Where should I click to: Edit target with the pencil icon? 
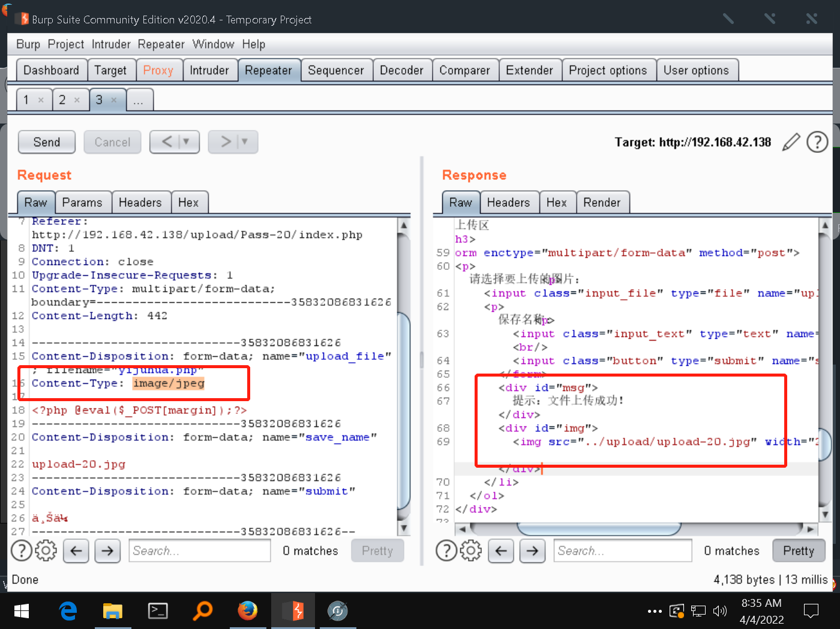click(791, 142)
